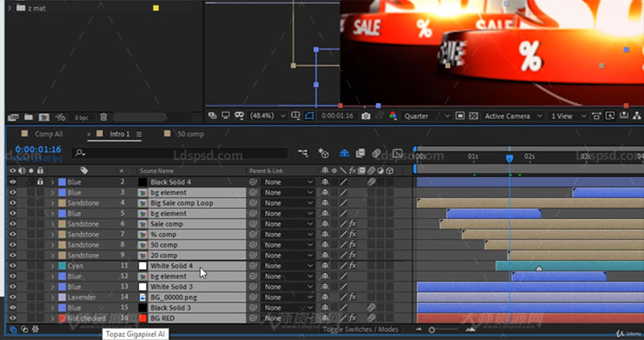Open the Quarter resolution dropdown

tap(427, 116)
